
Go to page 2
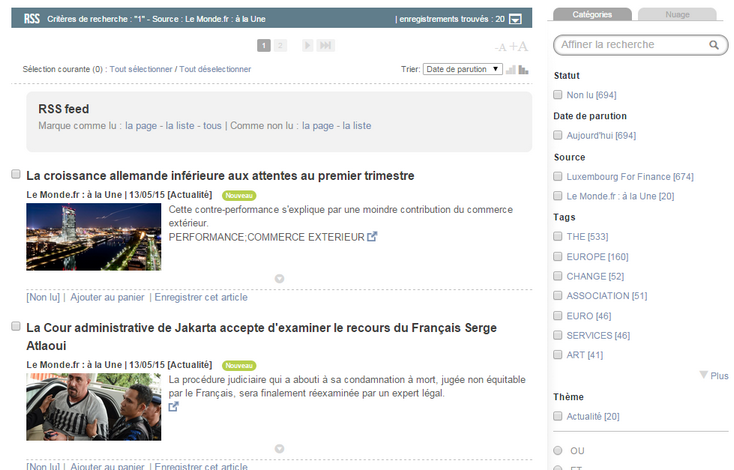pos(280,45)
